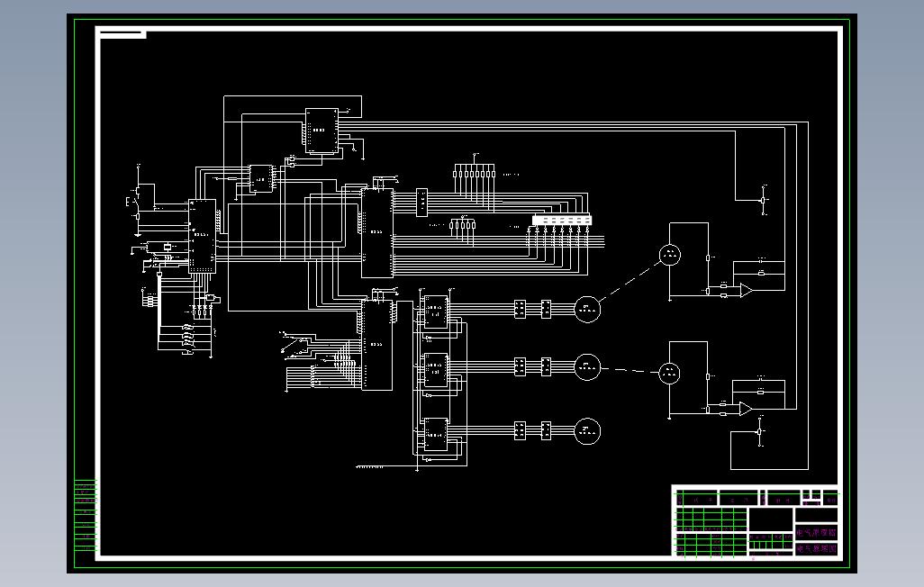Click the stacked coil symbols at lower left
Image resolution: width=924 pixels, height=587 pixels.
188,339
